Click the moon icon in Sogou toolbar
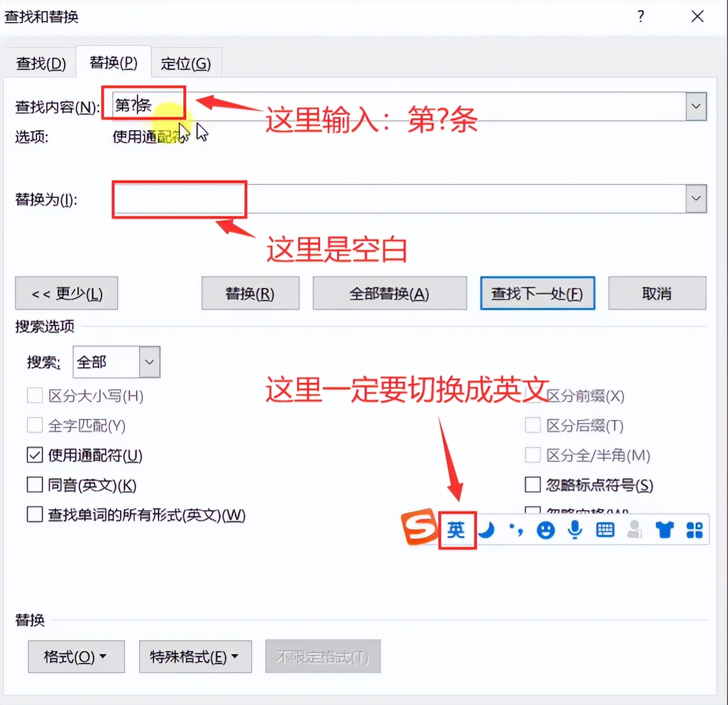The height and width of the screenshot is (705, 728). point(486,530)
